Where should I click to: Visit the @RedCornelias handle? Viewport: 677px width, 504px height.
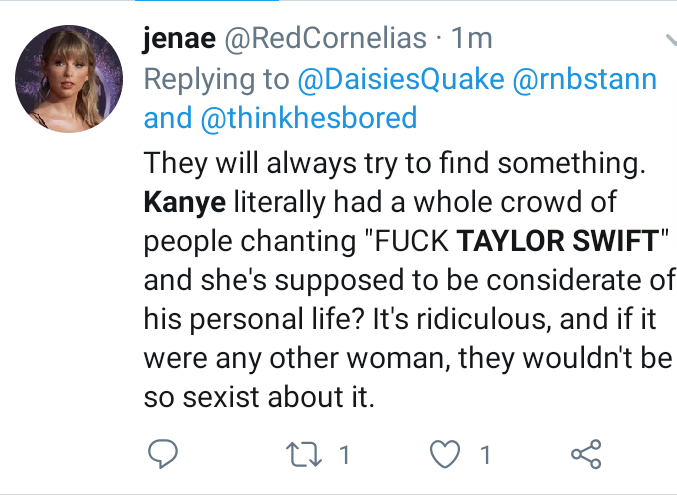pos(326,38)
